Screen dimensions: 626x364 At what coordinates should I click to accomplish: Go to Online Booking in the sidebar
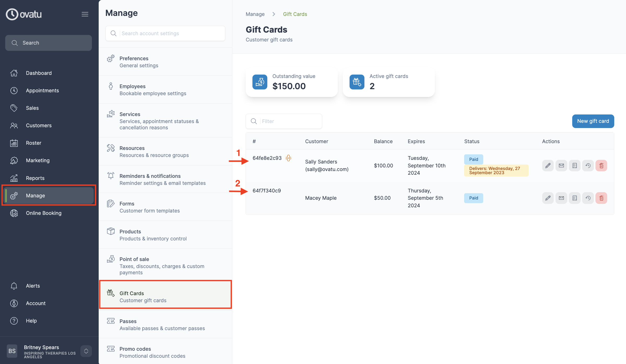(44, 213)
